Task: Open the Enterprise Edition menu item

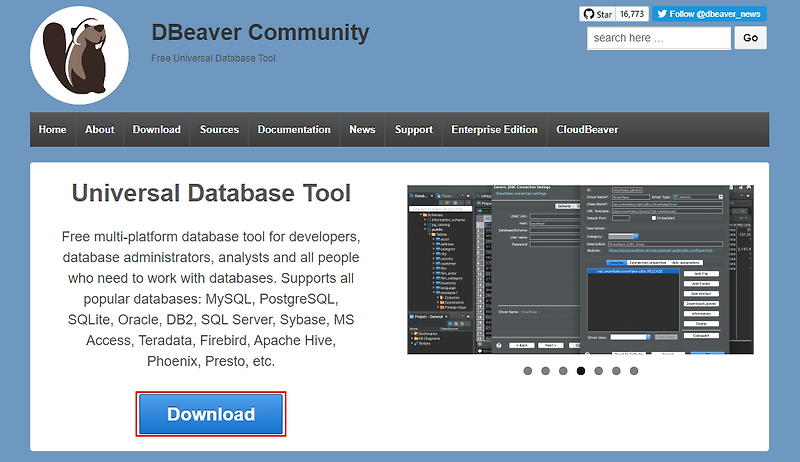Action: pyautogui.click(x=494, y=130)
